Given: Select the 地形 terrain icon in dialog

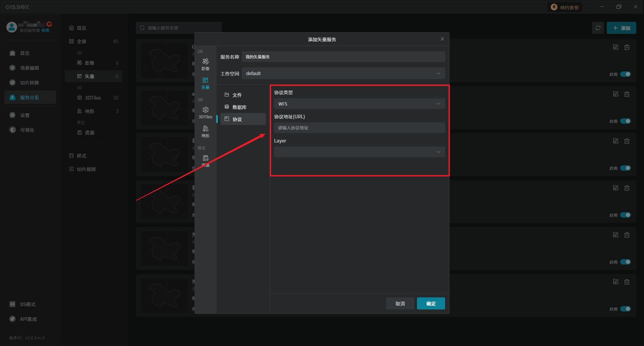Looking at the screenshot, I should pyautogui.click(x=205, y=131).
